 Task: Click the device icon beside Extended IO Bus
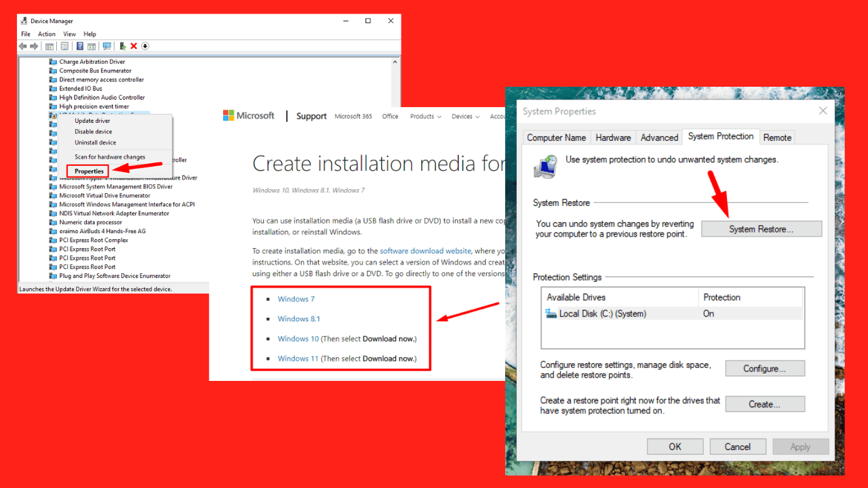[53, 88]
